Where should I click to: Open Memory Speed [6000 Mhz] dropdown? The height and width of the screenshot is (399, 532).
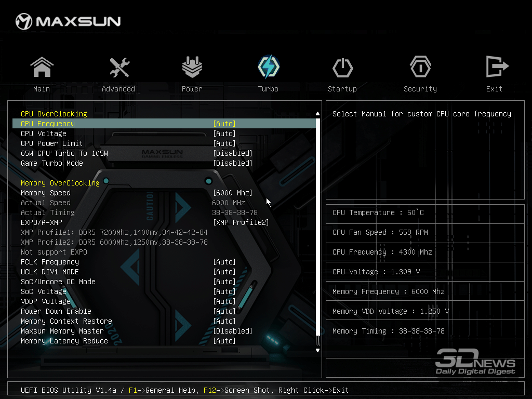pos(233,193)
